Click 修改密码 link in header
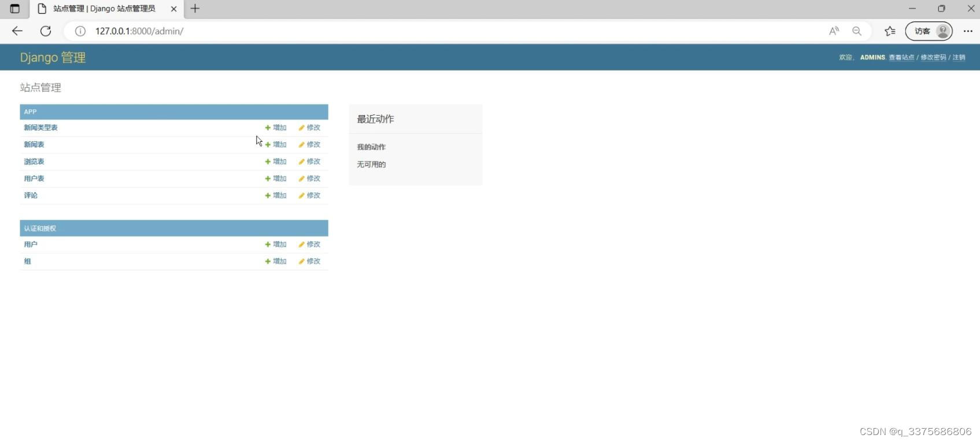Viewport: 980px width, 442px height. coord(933,57)
